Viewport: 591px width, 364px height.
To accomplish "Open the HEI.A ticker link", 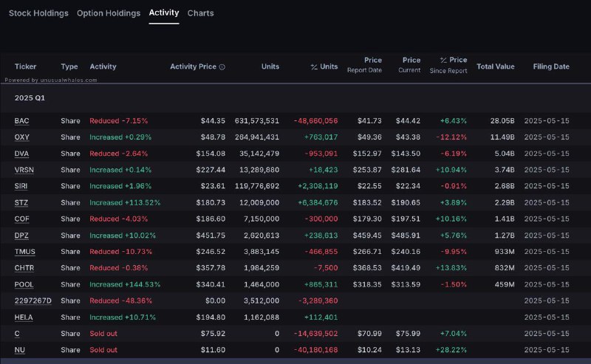I will 24,317.
